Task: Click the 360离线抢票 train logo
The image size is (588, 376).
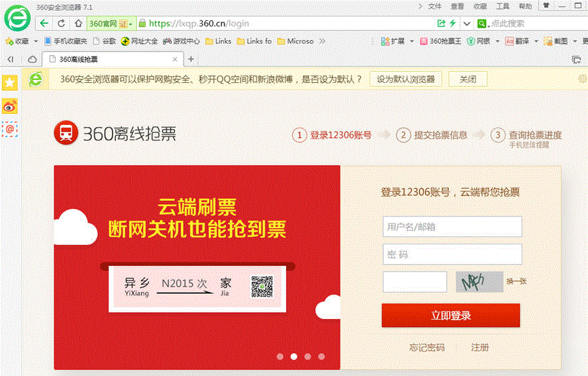Action: [x=66, y=132]
